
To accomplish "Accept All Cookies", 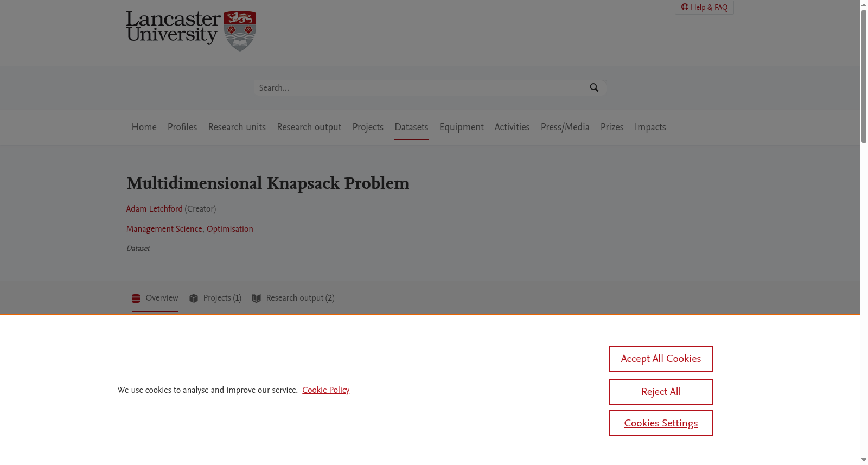I will point(661,359).
